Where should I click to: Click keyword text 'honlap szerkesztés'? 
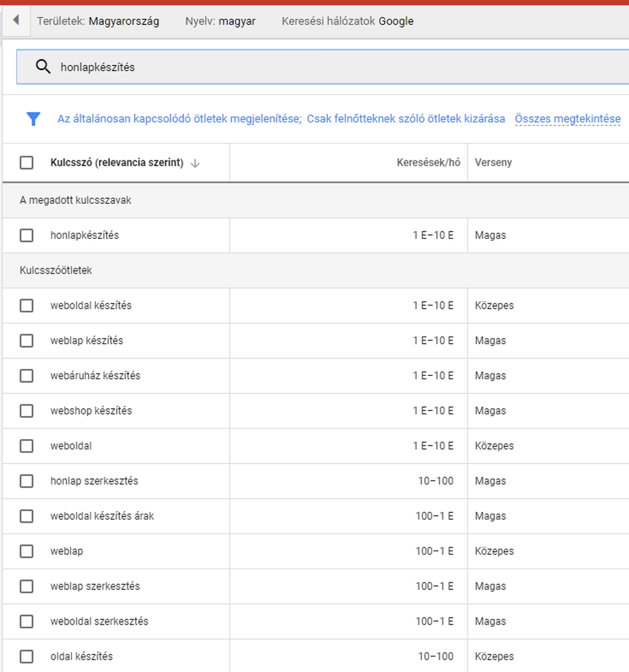[94, 481]
